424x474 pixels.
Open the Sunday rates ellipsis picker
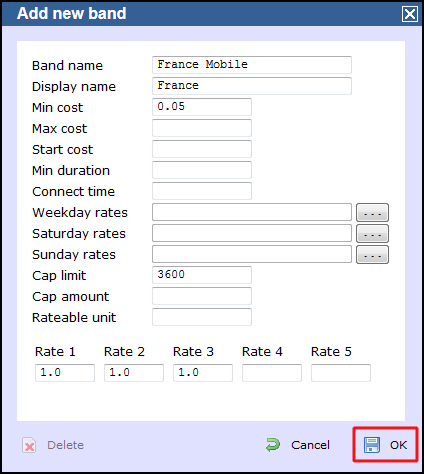(372, 254)
